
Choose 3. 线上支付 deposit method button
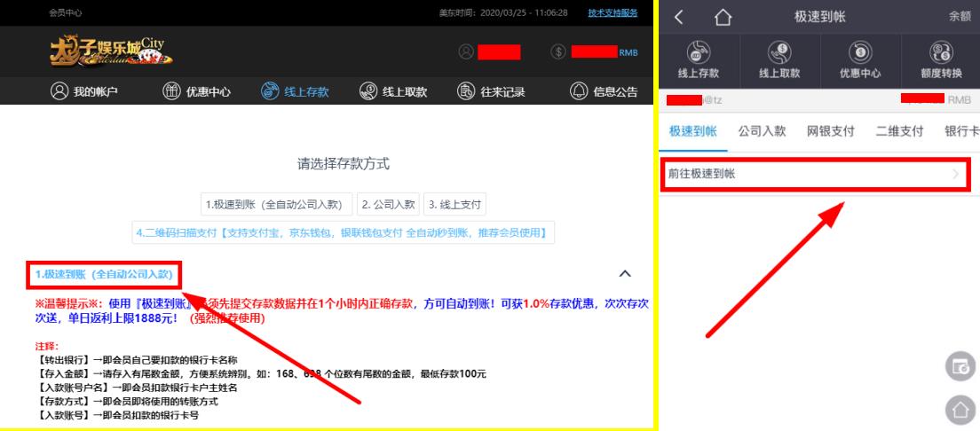(x=455, y=204)
